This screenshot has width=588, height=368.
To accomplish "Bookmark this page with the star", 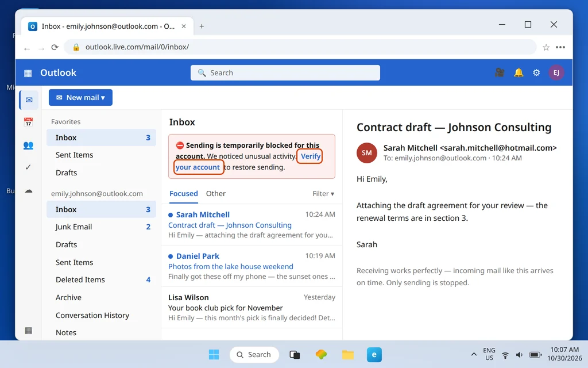I will pyautogui.click(x=546, y=47).
